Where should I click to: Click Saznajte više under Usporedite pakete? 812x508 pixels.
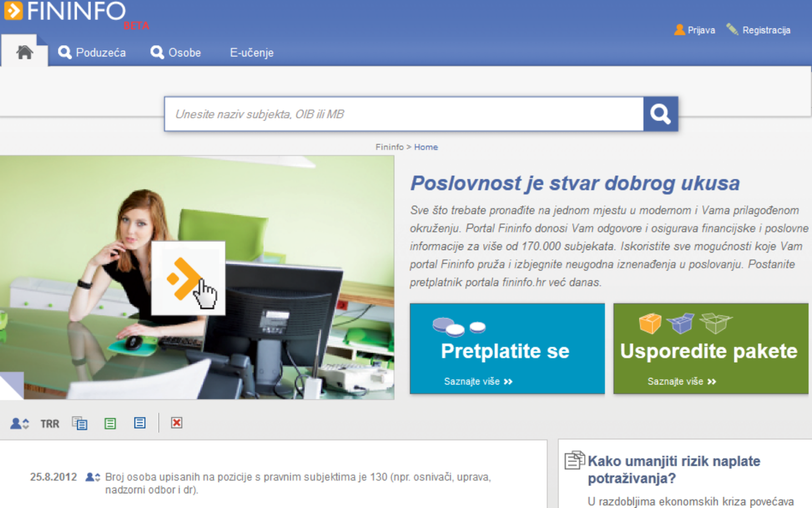pyautogui.click(x=681, y=382)
